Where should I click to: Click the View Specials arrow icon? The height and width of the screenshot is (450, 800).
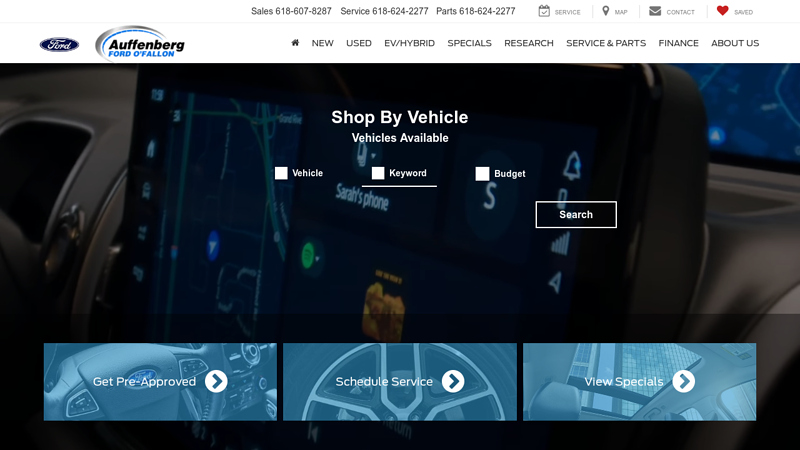click(684, 381)
